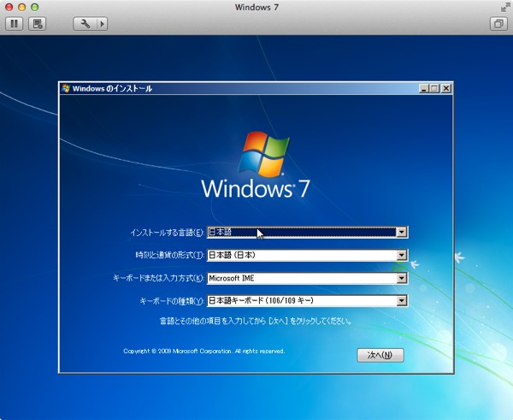
Task: Open time and currency format dropdown arrow
Action: (402, 256)
